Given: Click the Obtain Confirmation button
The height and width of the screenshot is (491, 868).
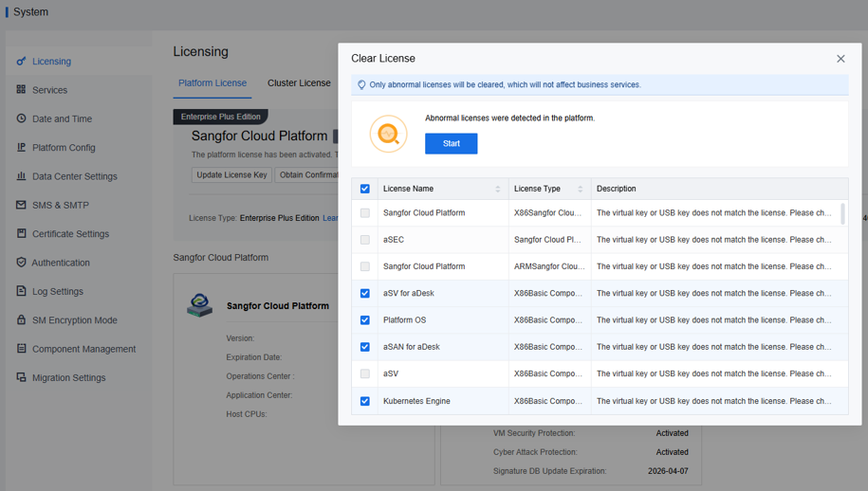Looking at the screenshot, I should pos(306,174).
